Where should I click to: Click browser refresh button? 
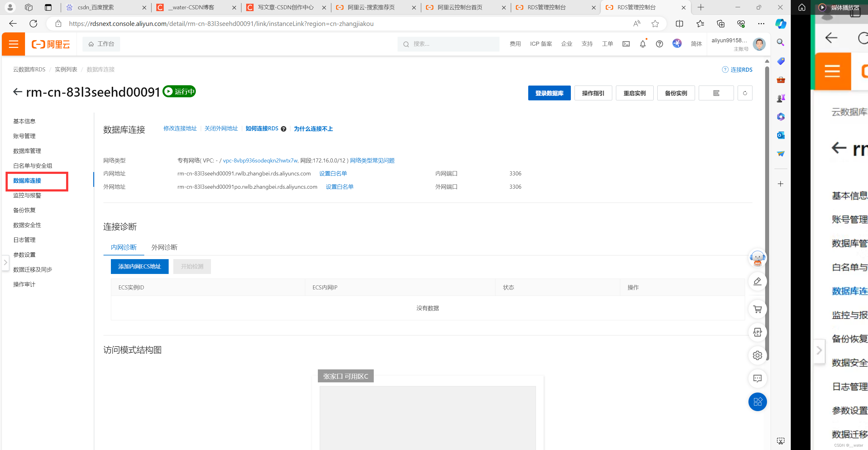[x=33, y=23]
